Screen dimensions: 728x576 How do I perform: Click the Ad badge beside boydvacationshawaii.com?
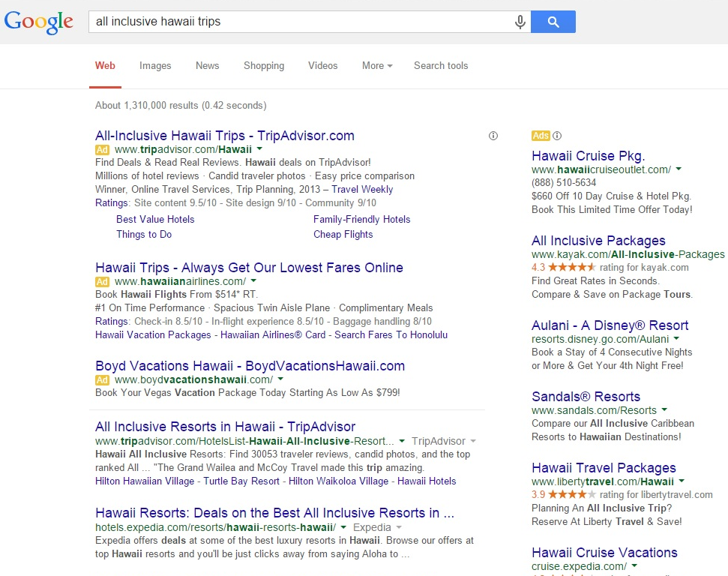(102, 380)
